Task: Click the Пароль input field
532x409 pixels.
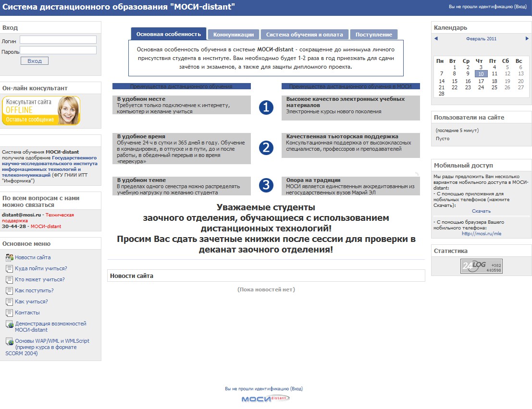Action: [58, 50]
